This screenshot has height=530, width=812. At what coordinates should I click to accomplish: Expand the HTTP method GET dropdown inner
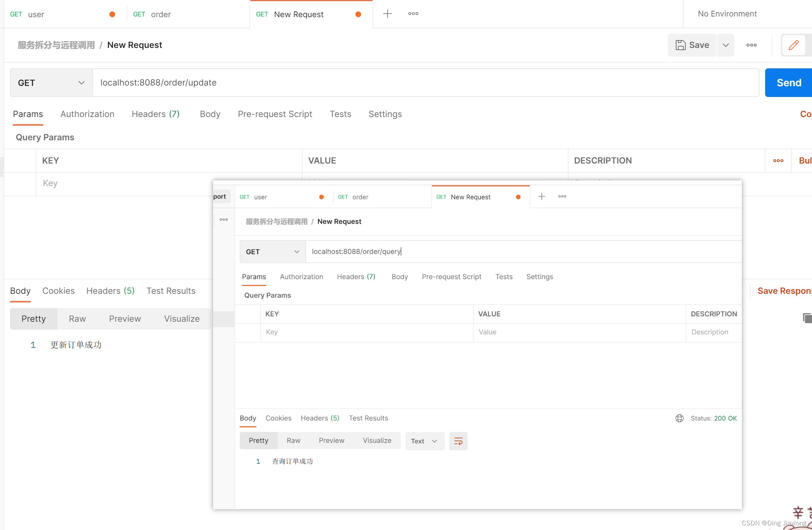click(271, 251)
